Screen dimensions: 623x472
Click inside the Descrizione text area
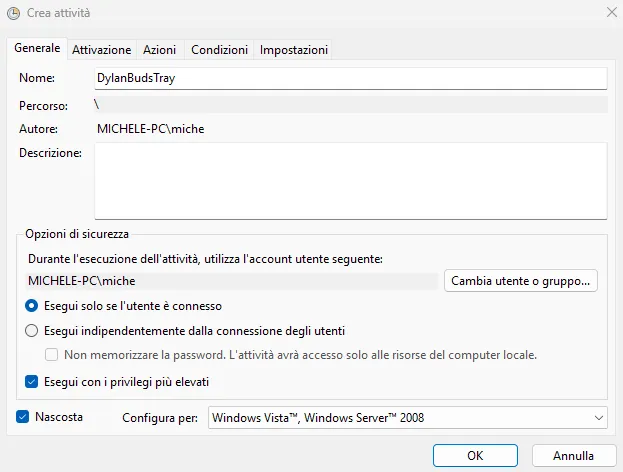click(x=351, y=181)
